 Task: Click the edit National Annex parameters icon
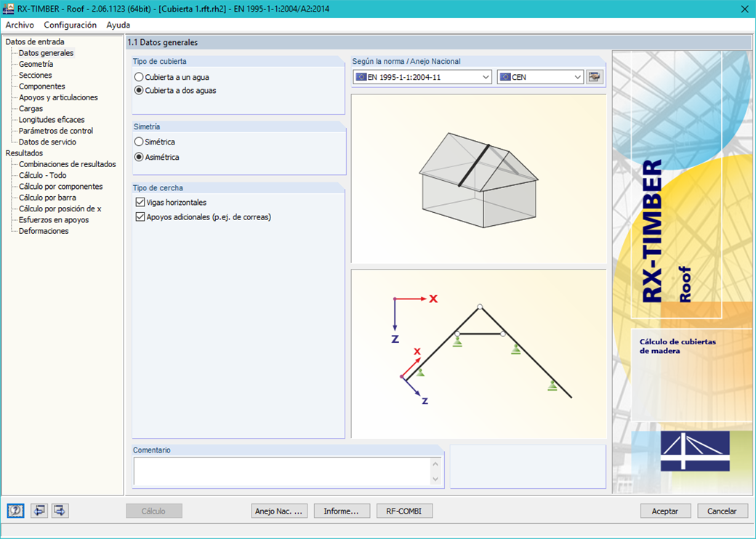(594, 76)
